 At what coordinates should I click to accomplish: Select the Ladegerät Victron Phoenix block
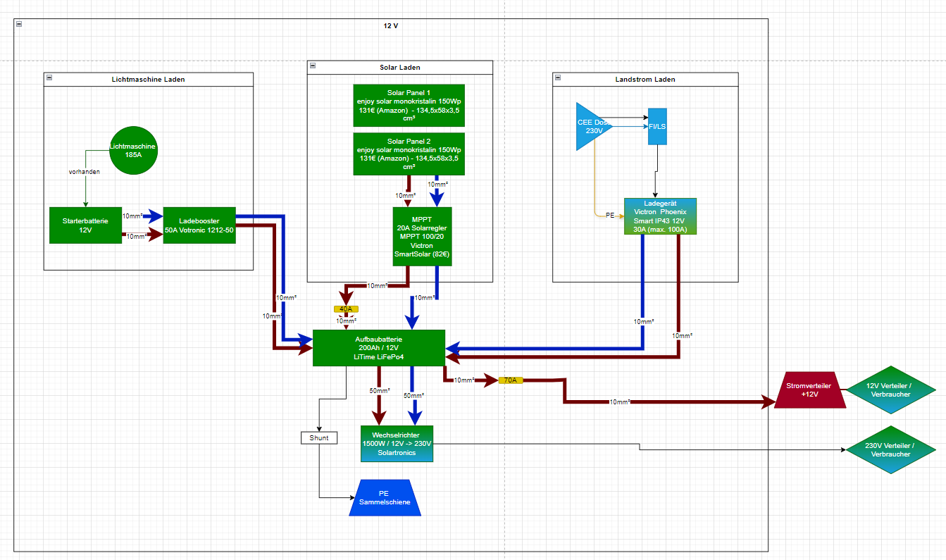(660, 216)
